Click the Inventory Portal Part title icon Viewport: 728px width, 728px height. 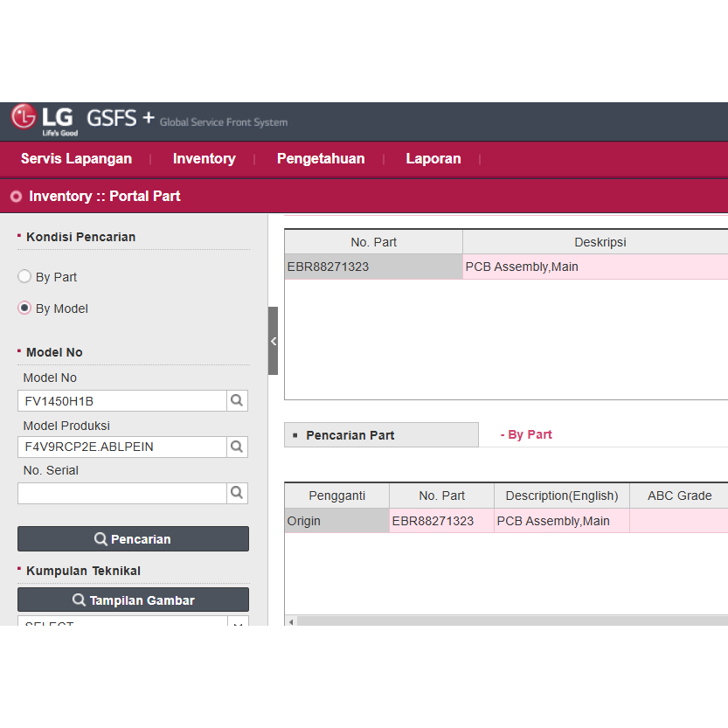pyautogui.click(x=16, y=197)
